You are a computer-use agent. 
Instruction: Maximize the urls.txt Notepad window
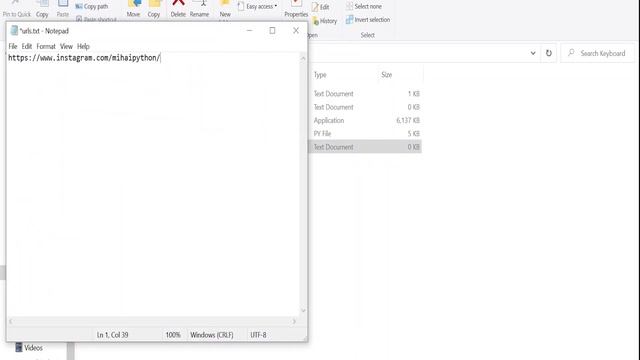(272, 31)
